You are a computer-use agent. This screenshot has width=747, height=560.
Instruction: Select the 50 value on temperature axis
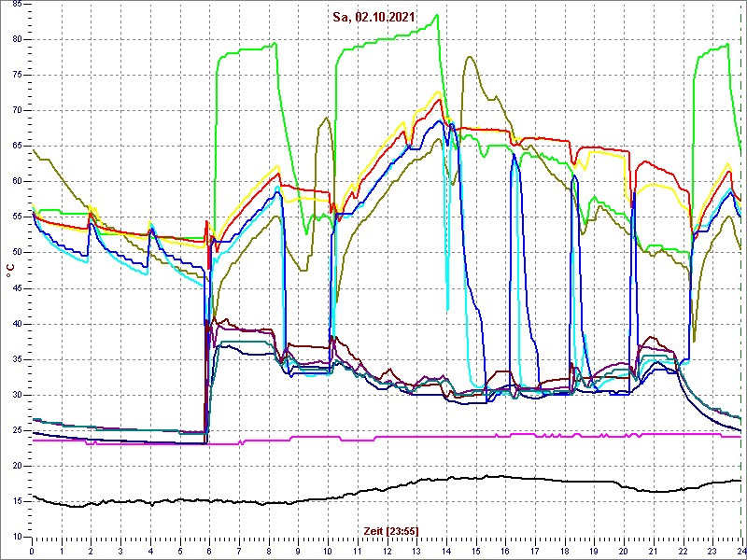(x=16, y=253)
